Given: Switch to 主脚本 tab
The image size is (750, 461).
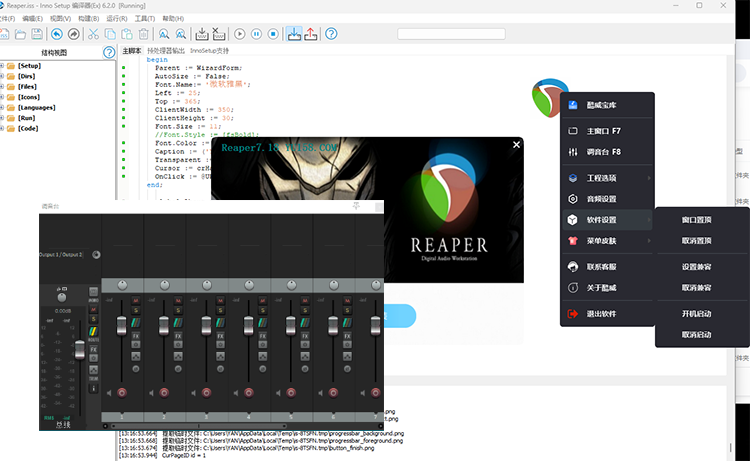Looking at the screenshot, I should [x=132, y=51].
